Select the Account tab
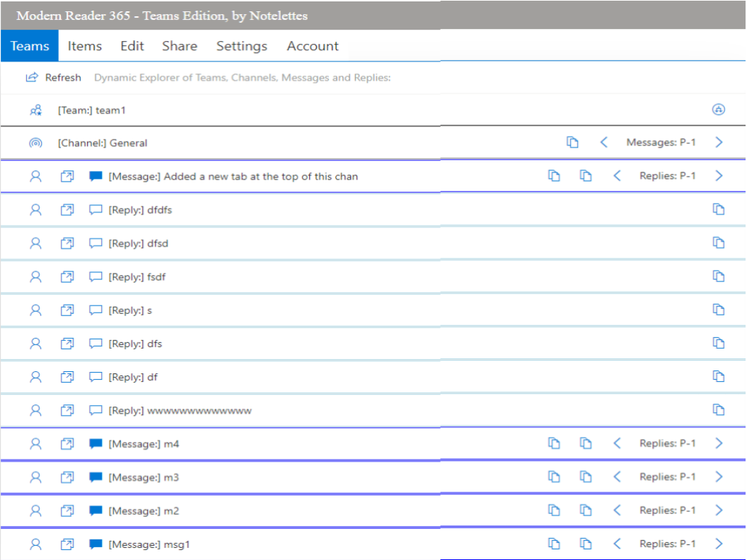This screenshot has height=560, width=747. [x=313, y=46]
